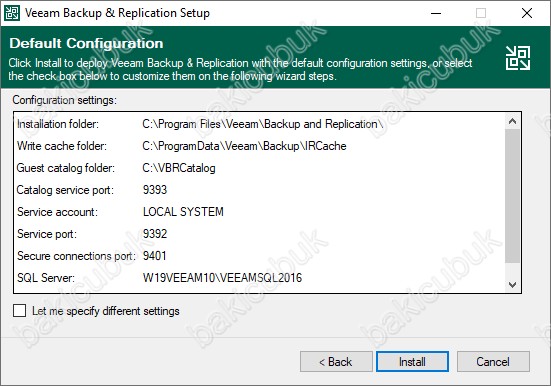551x386 pixels.
Task: Click the scroll down arrow in settings list
Action: 512,284
